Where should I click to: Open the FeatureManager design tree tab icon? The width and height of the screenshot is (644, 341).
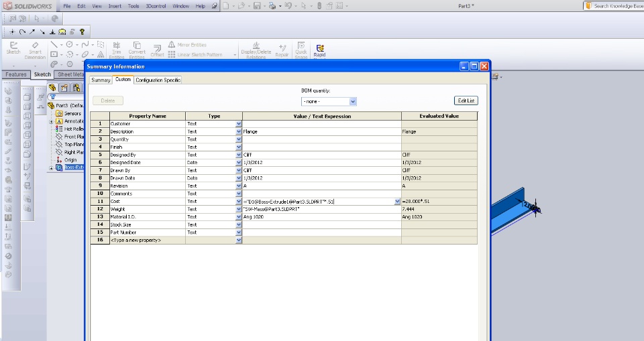52,87
